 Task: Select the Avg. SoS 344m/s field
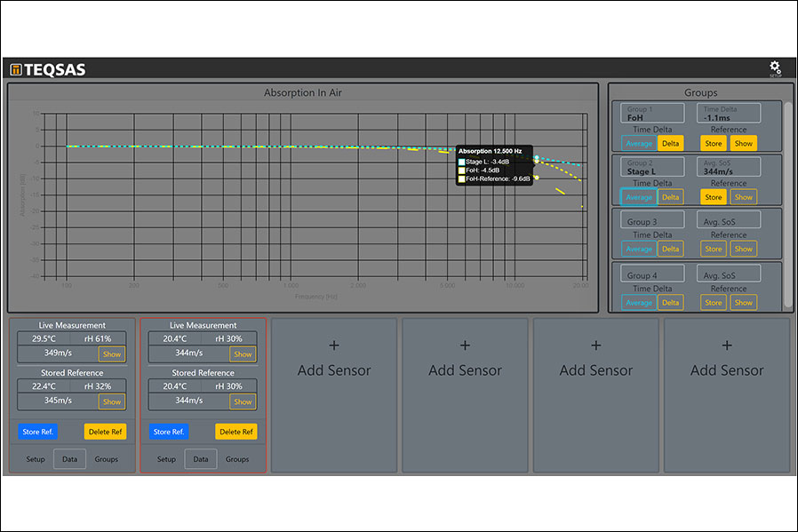click(x=729, y=167)
